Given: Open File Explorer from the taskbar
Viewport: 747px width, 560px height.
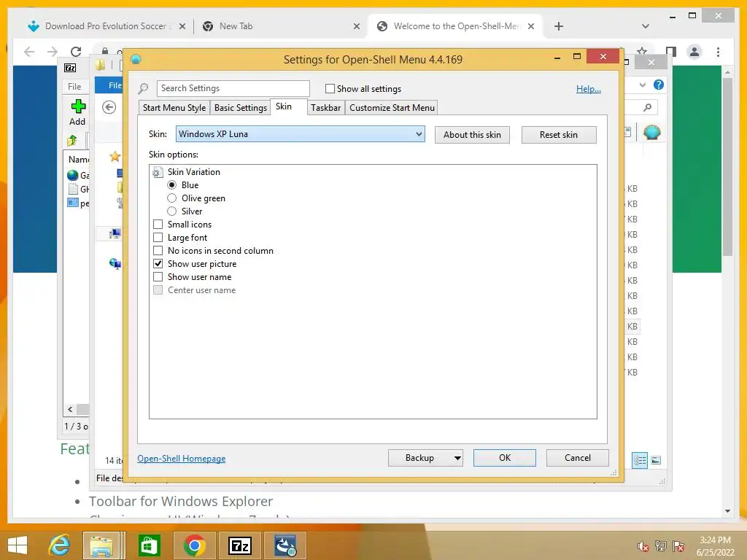Looking at the screenshot, I should coord(102,545).
